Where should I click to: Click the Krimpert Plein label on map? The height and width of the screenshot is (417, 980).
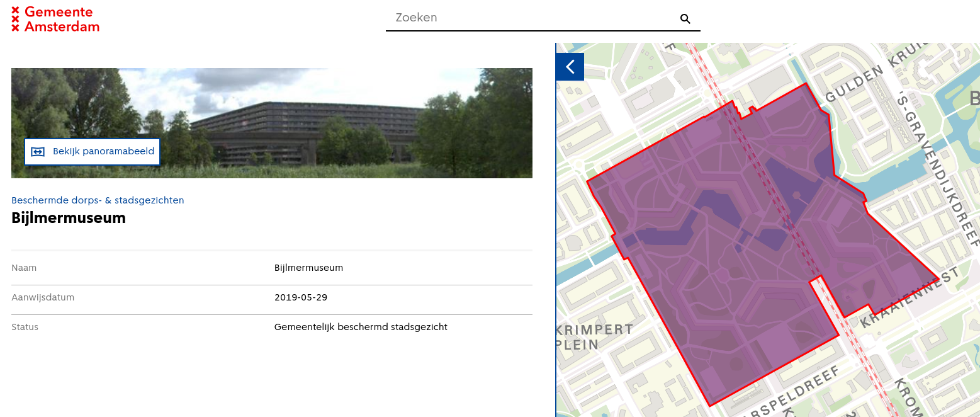[594, 337]
